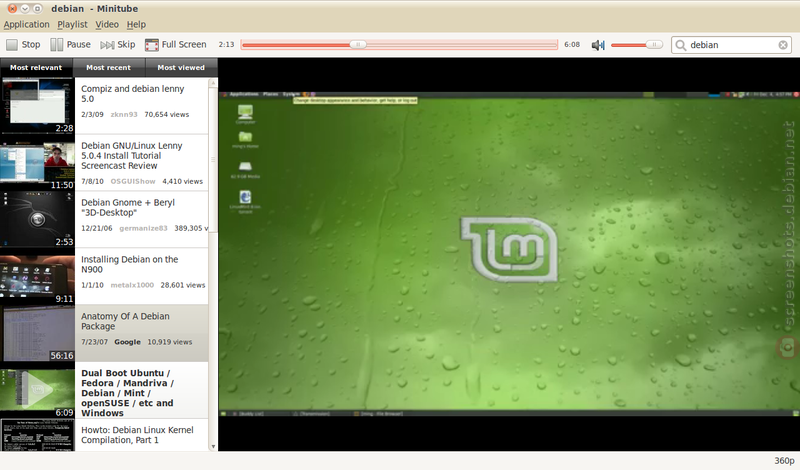Open the Application menu

point(27,24)
